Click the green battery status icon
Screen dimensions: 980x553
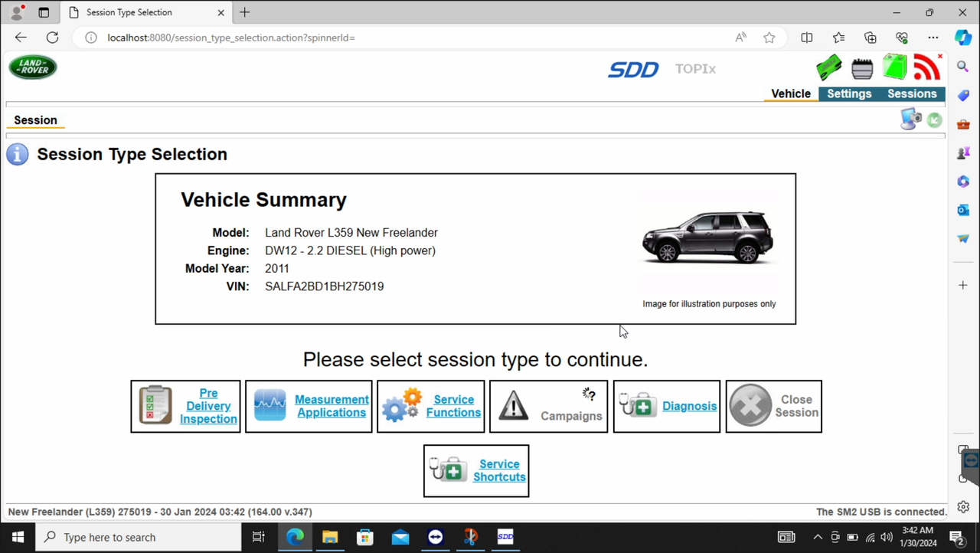point(895,67)
